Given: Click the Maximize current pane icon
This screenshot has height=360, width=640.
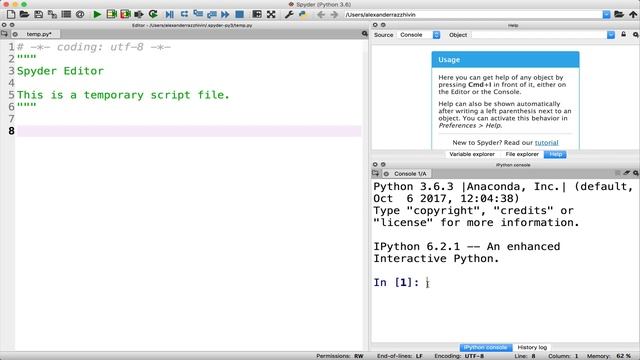Looking at the screenshot, I should pyautogui.click(x=257, y=15).
